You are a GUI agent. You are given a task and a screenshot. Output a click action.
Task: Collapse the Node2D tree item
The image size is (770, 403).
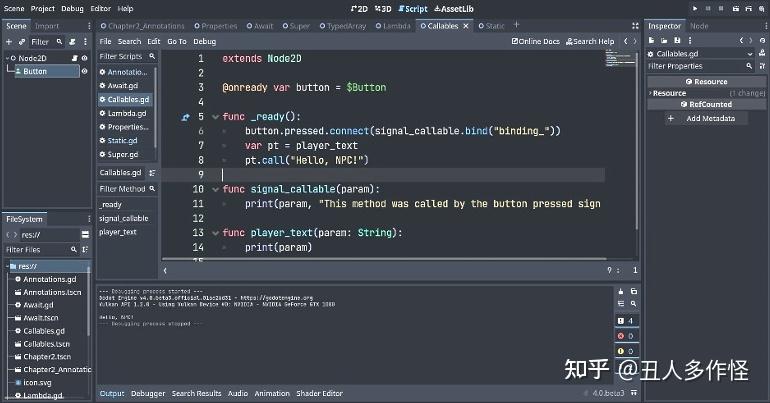[x=7, y=58]
